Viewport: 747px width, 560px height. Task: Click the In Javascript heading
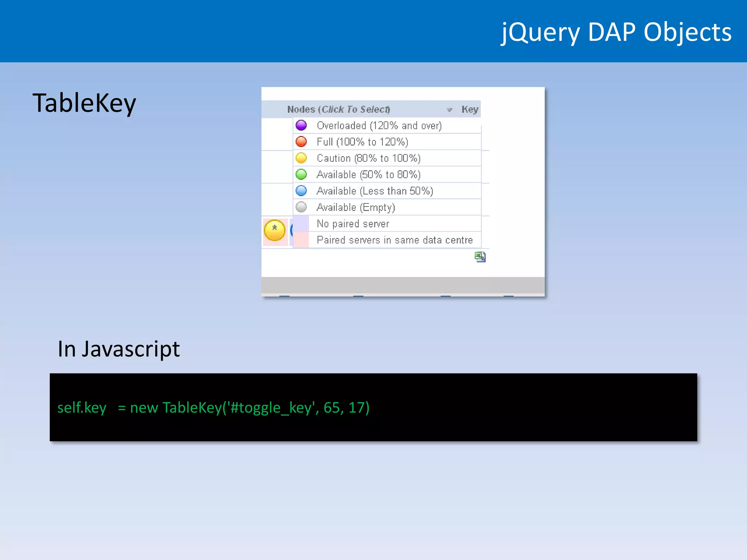click(x=119, y=349)
